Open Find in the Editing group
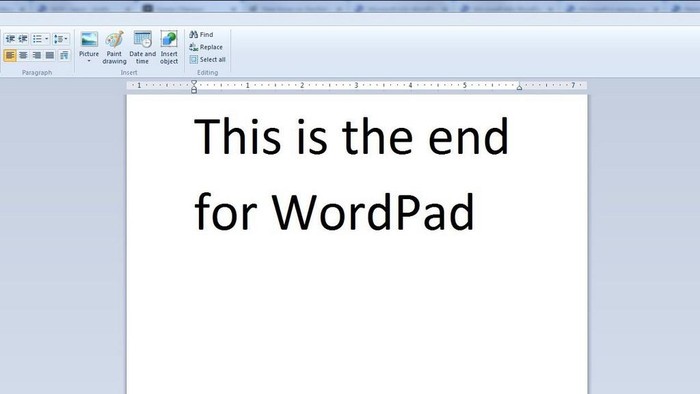Image resolution: width=700 pixels, height=394 pixels. click(201, 34)
